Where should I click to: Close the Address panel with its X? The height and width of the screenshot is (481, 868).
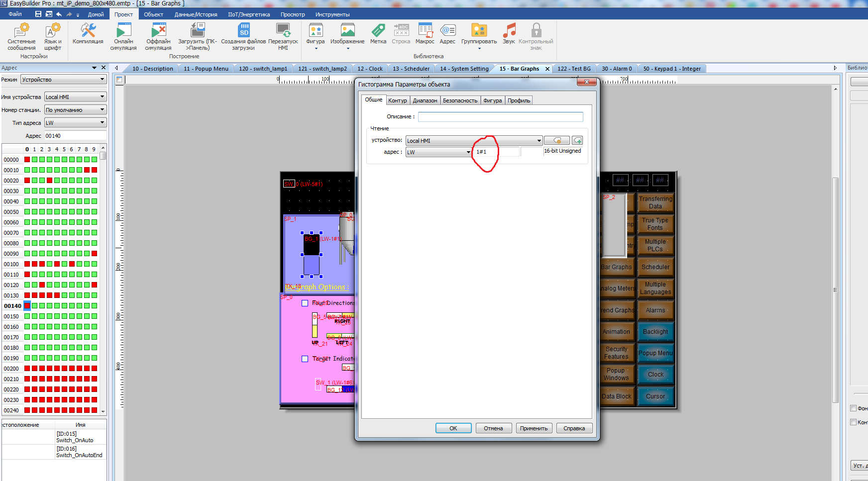point(104,68)
